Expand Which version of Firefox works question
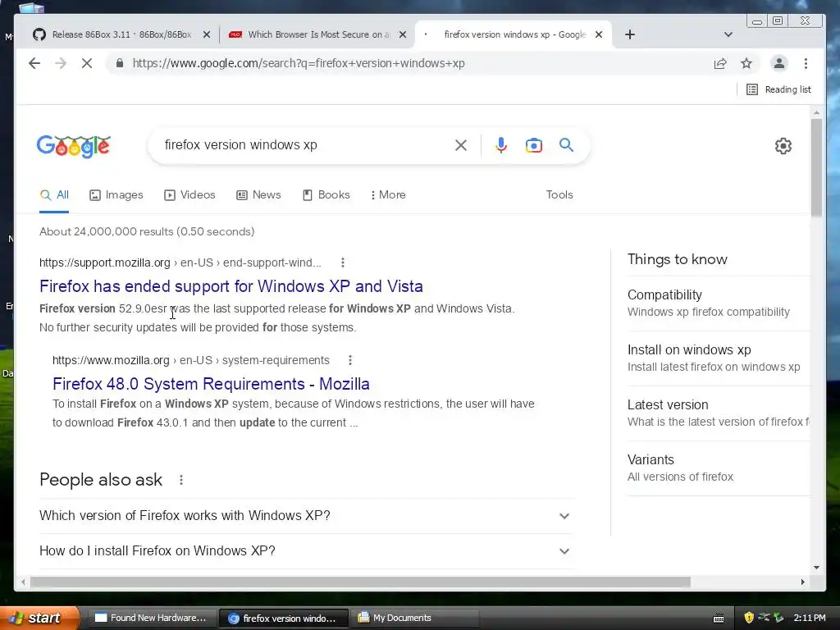 306,515
